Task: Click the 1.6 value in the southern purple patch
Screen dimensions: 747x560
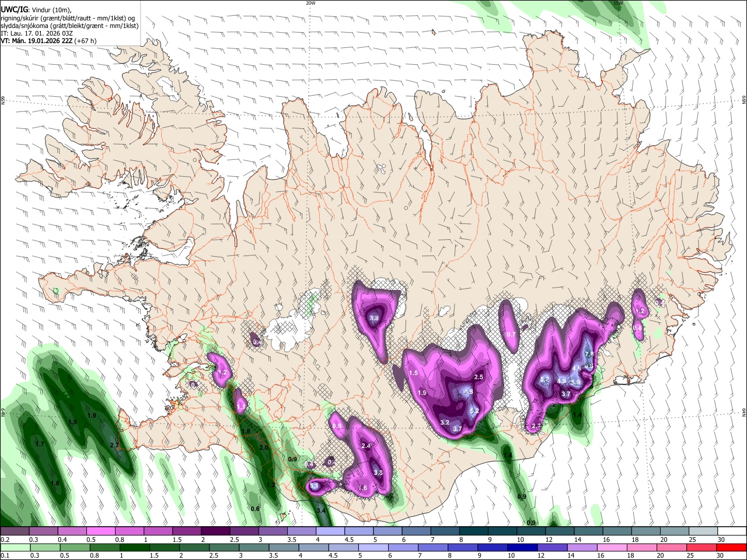Action: pos(362,488)
